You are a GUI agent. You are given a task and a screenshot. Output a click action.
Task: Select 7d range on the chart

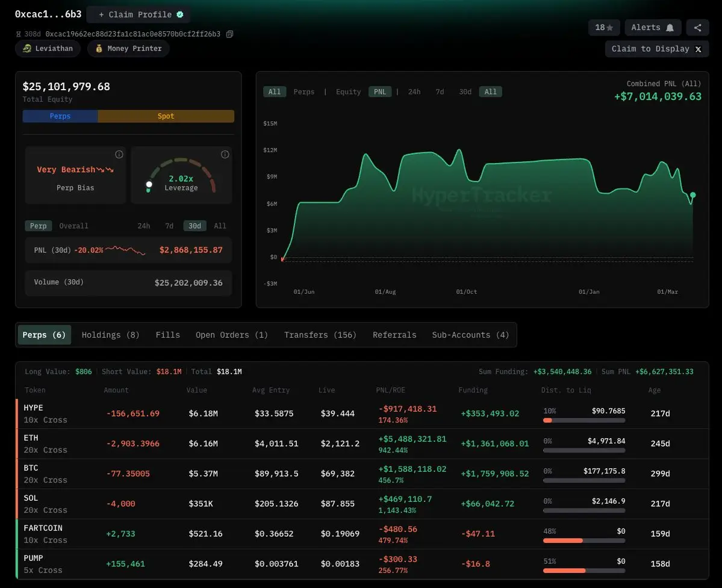click(440, 92)
